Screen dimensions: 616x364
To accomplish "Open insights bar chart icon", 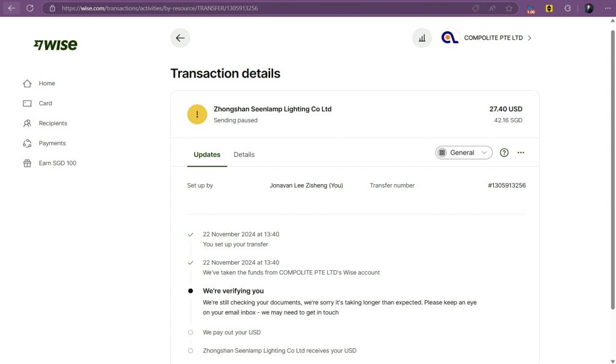I will pos(422,38).
